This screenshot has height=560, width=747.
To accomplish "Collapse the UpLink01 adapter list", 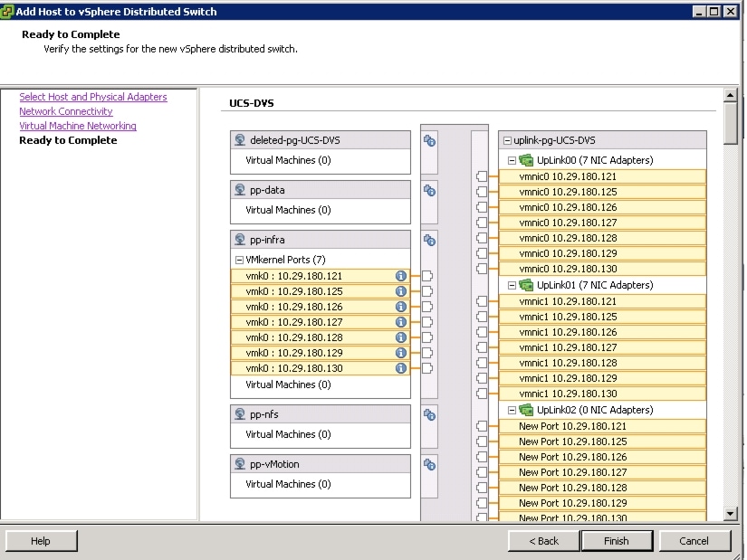I will tap(512, 285).
